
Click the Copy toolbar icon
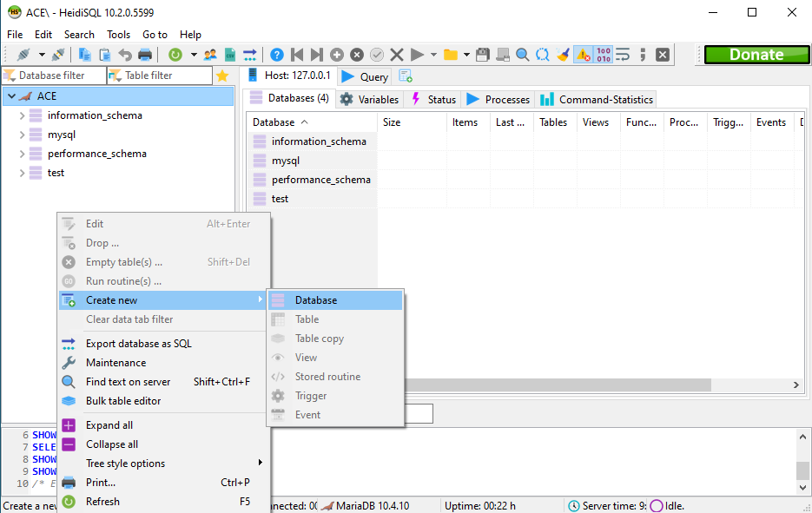coord(84,55)
